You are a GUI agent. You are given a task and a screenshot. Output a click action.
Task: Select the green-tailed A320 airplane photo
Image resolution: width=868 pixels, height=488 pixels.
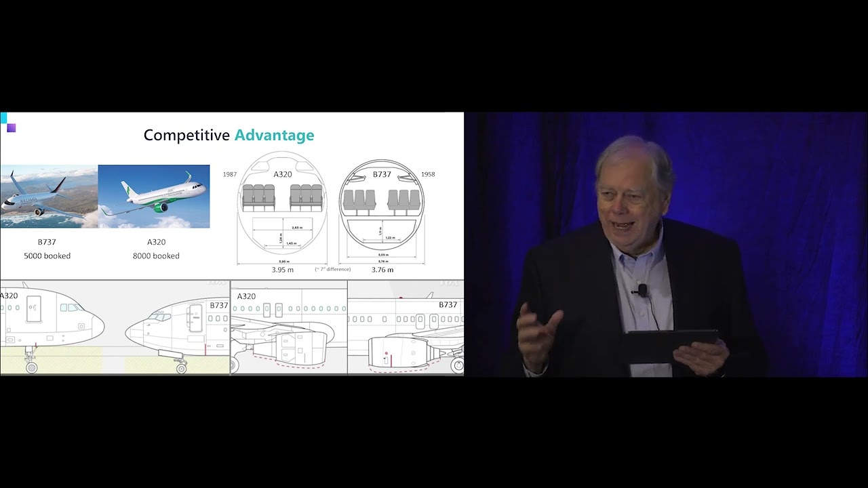coord(154,197)
